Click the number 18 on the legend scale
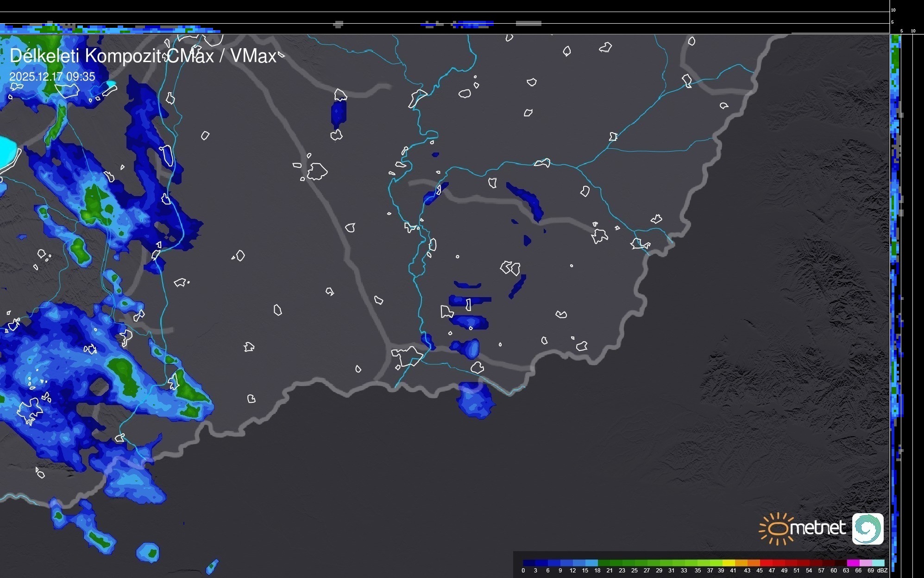The width and height of the screenshot is (924, 578). [597, 571]
